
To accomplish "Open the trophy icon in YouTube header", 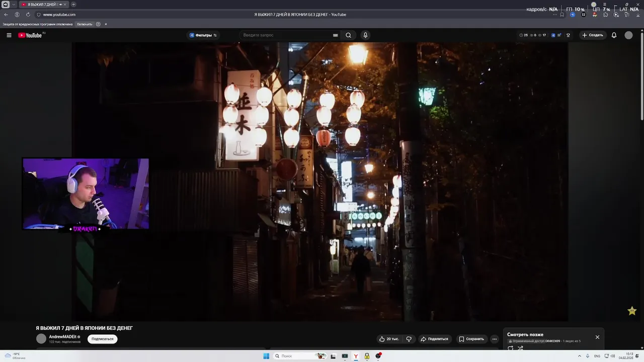I will (568, 35).
